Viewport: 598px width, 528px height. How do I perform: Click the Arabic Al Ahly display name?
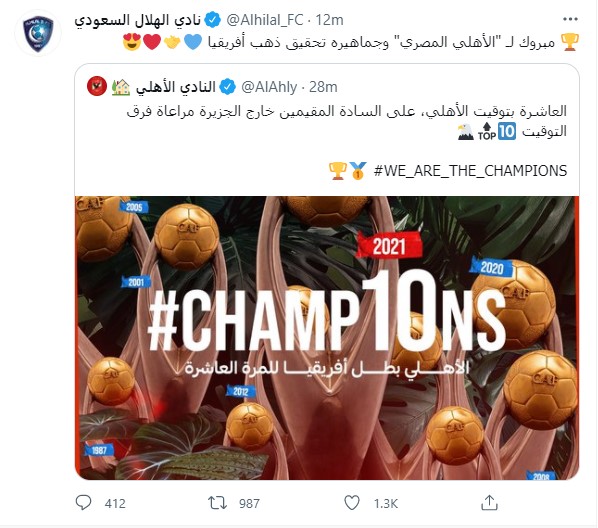[x=176, y=87]
